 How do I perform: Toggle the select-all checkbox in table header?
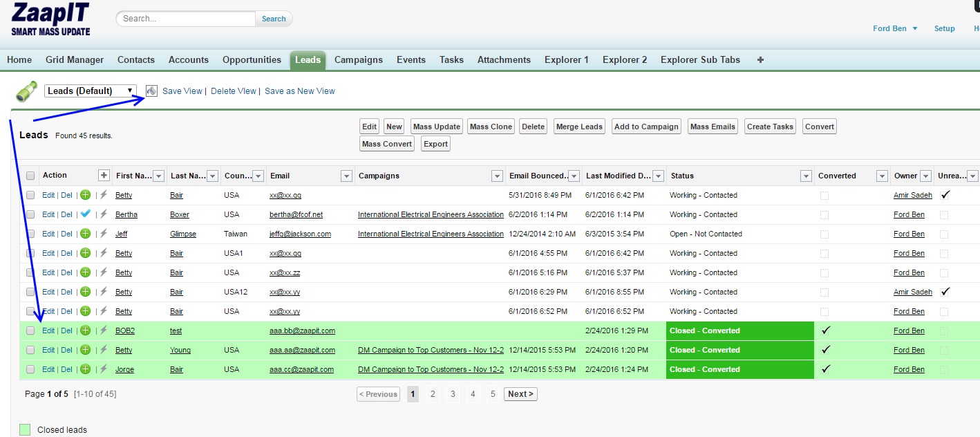pos(30,176)
